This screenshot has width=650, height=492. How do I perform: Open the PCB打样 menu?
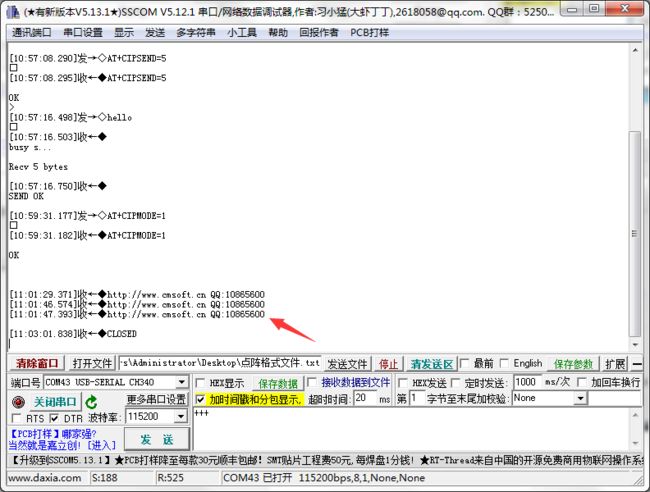pyautogui.click(x=369, y=32)
